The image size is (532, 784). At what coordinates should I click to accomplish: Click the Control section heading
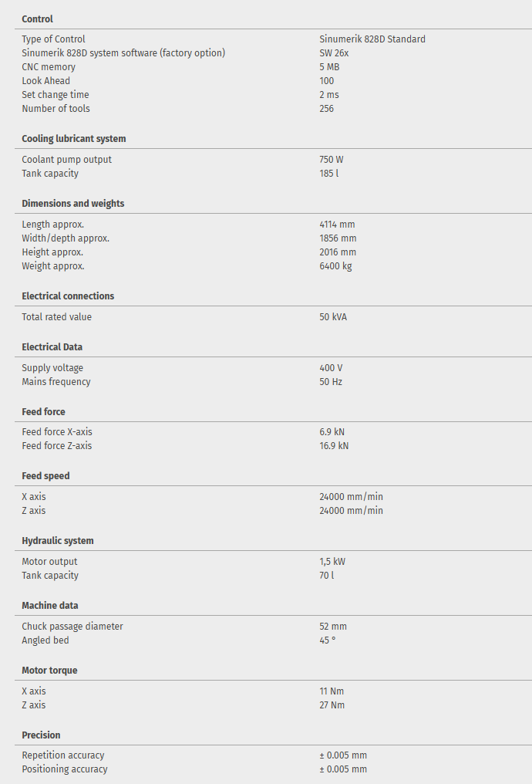[37, 19]
